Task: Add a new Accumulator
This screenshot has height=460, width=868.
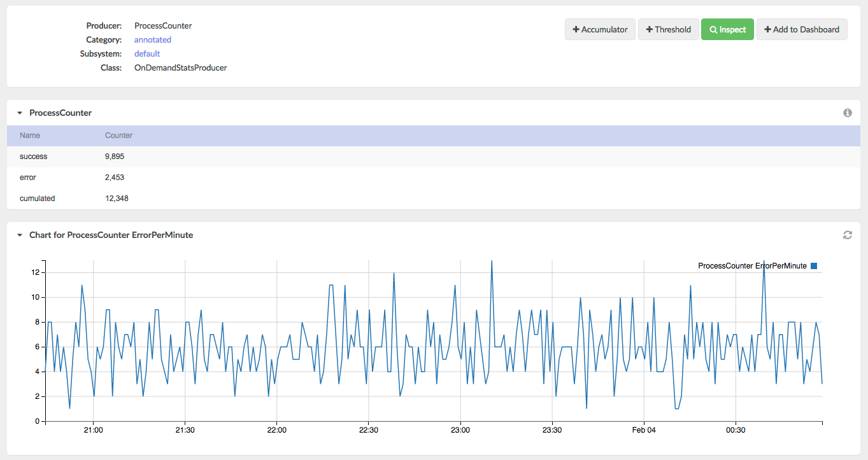Action: [600, 29]
